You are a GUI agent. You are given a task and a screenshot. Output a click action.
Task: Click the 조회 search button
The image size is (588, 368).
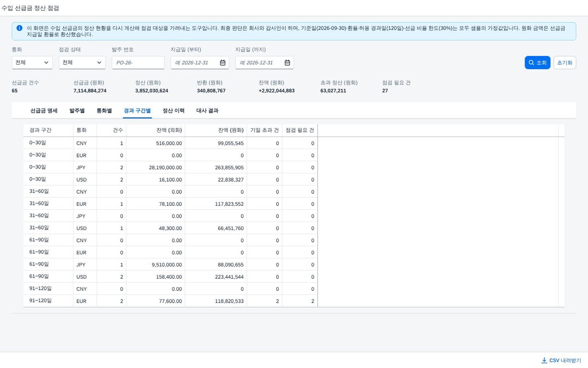[x=537, y=63]
